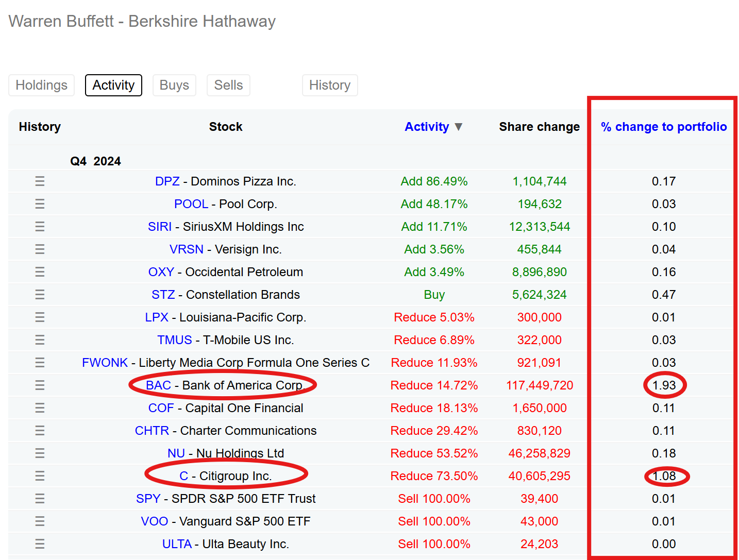Image resolution: width=739 pixels, height=560 pixels.
Task: Open OXY ticker link
Action: 161,272
